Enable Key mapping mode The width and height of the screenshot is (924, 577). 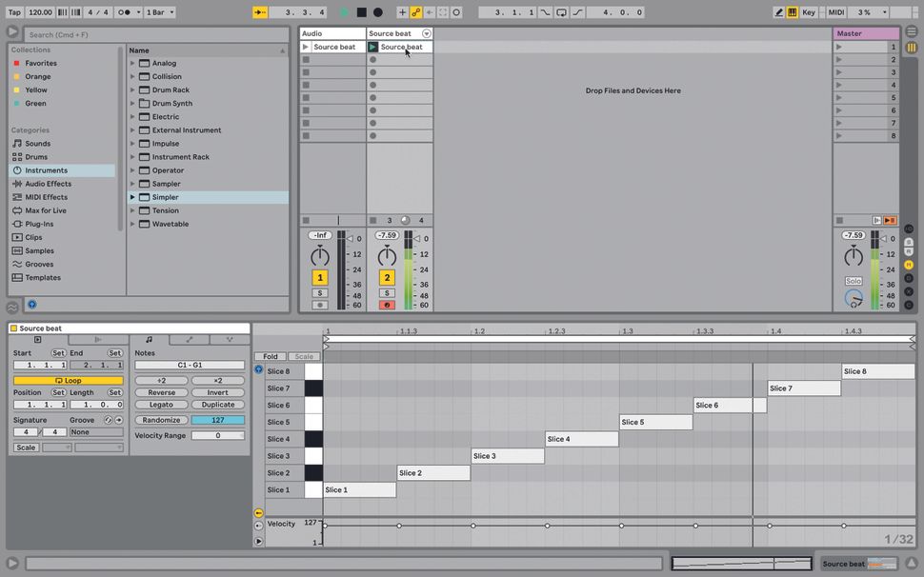tap(810, 11)
